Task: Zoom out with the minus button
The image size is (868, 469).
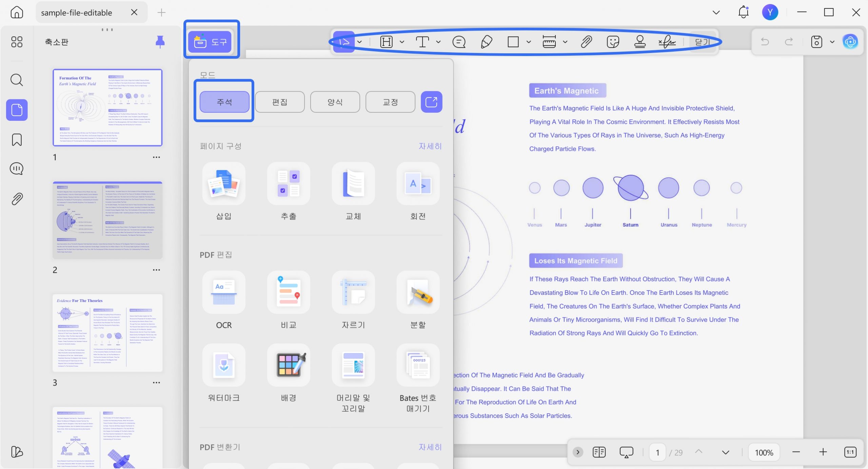Action: click(x=796, y=452)
